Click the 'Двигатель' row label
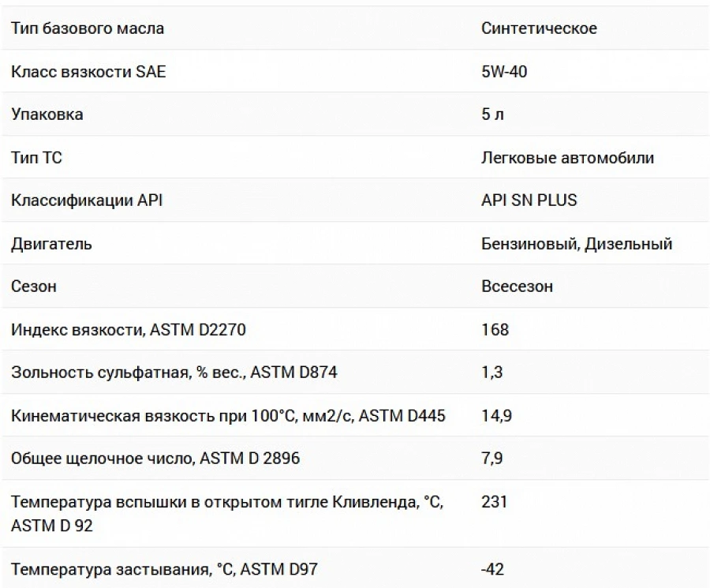Viewport: 710px width, 588px height. [x=51, y=244]
